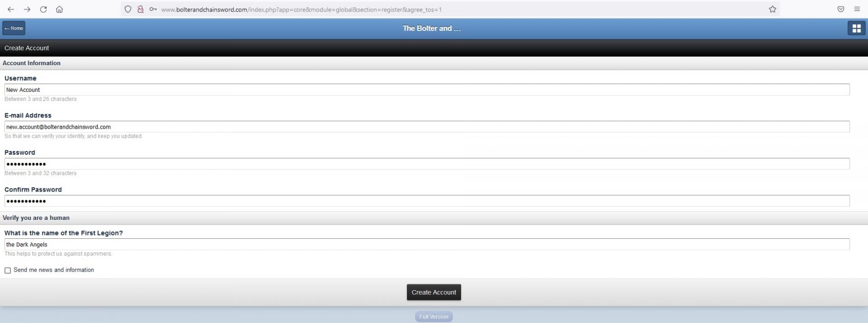Bookmark this page with star icon

click(x=773, y=9)
